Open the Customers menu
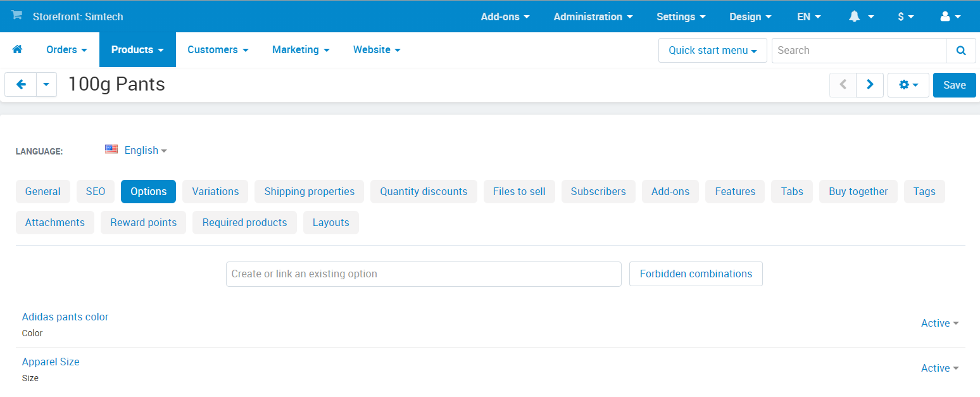Image resolution: width=980 pixels, height=397 pixels. 218,49
